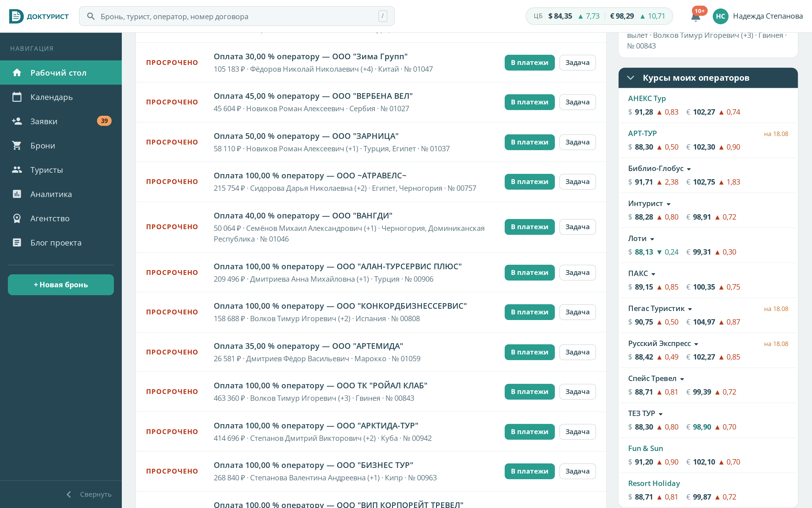Click В платежи for ООО Зима Групп
812x508 pixels.
click(529, 62)
